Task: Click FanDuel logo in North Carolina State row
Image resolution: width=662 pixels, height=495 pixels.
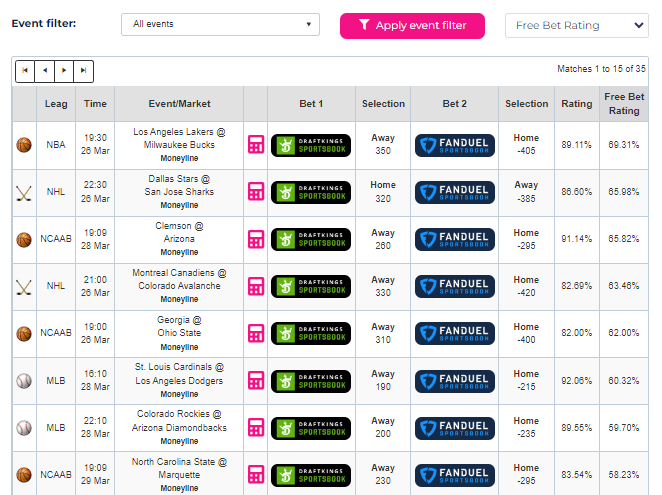Action: click(x=455, y=475)
